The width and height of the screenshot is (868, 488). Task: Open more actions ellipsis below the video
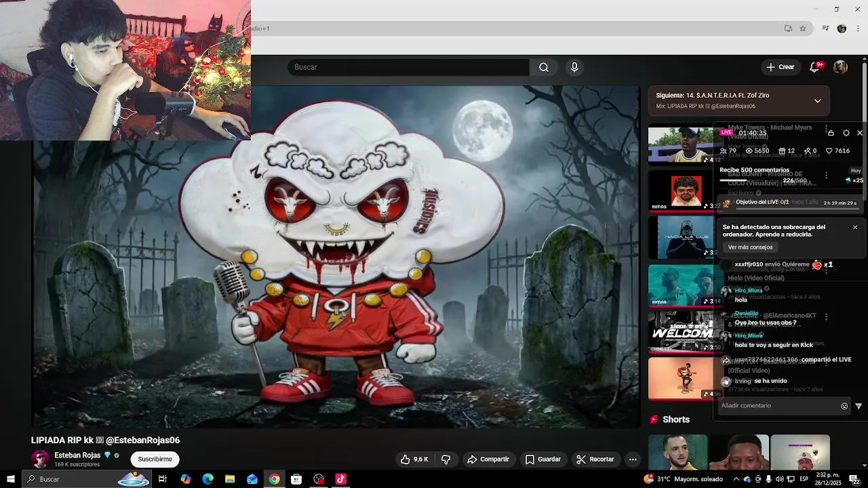coord(633,460)
